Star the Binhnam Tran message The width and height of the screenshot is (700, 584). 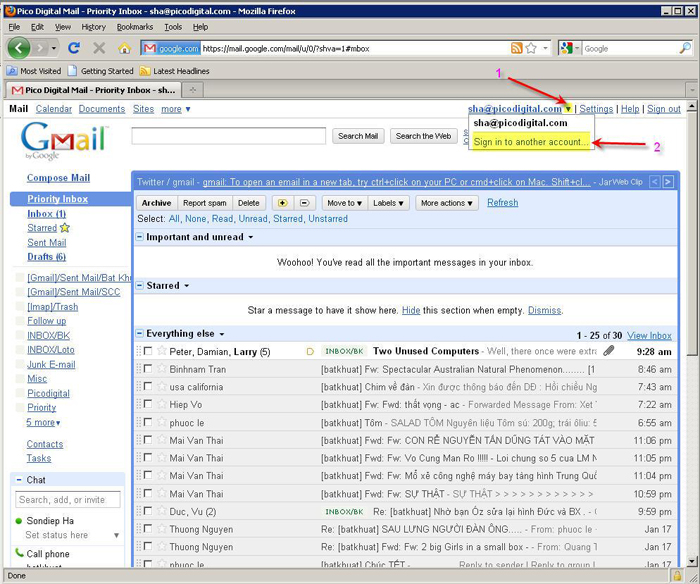coord(162,369)
